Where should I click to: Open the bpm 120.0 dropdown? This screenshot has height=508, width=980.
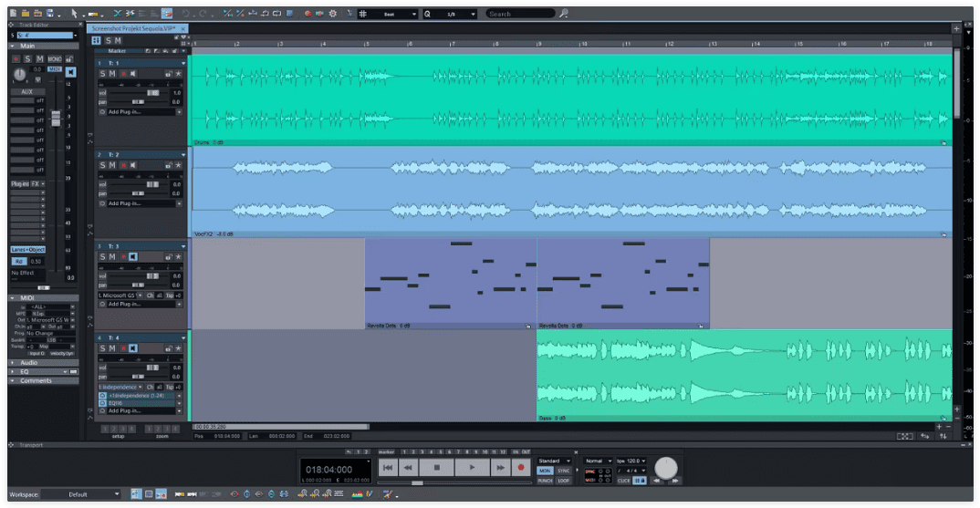tap(631, 461)
